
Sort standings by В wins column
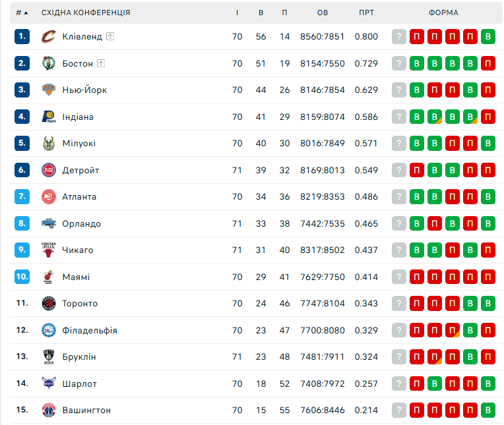pyautogui.click(x=261, y=13)
